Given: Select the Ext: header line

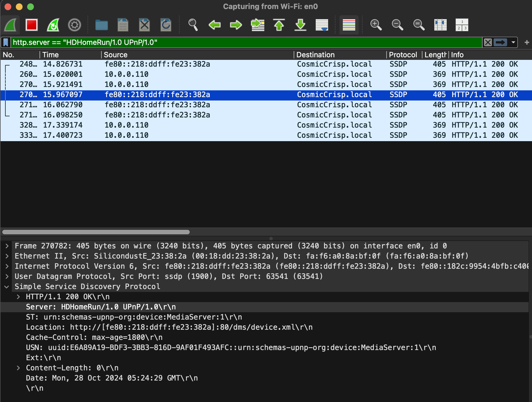Looking at the screenshot, I should click(x=265, y=358).
